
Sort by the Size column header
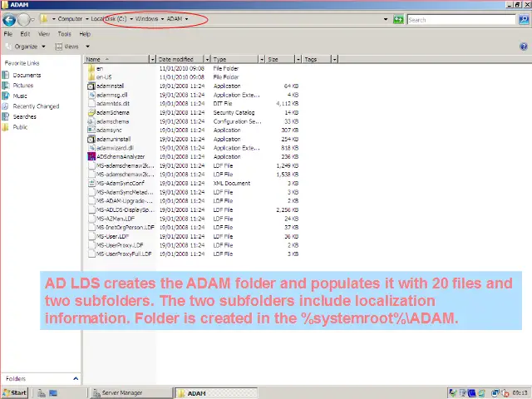tap(280, 59)
